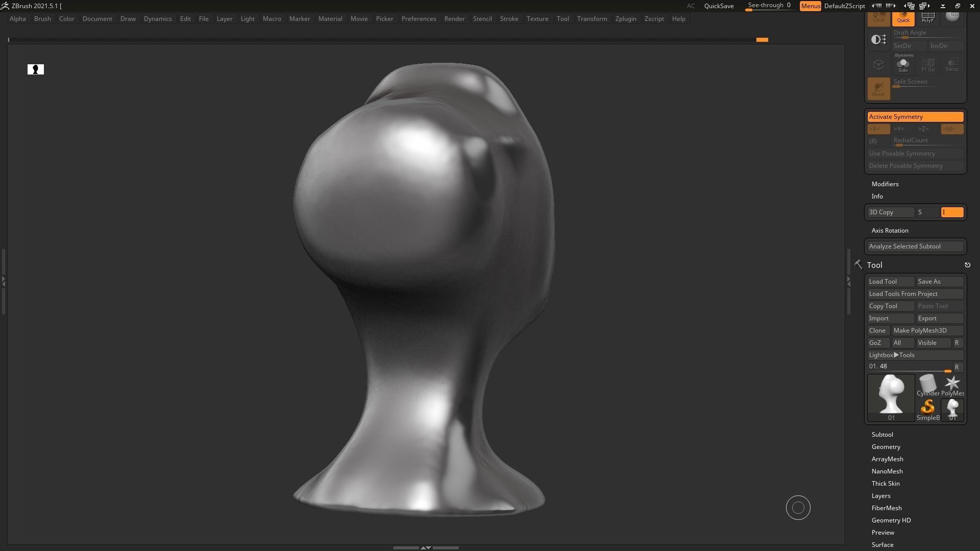Open the Stroke menu

pos(509,18)
